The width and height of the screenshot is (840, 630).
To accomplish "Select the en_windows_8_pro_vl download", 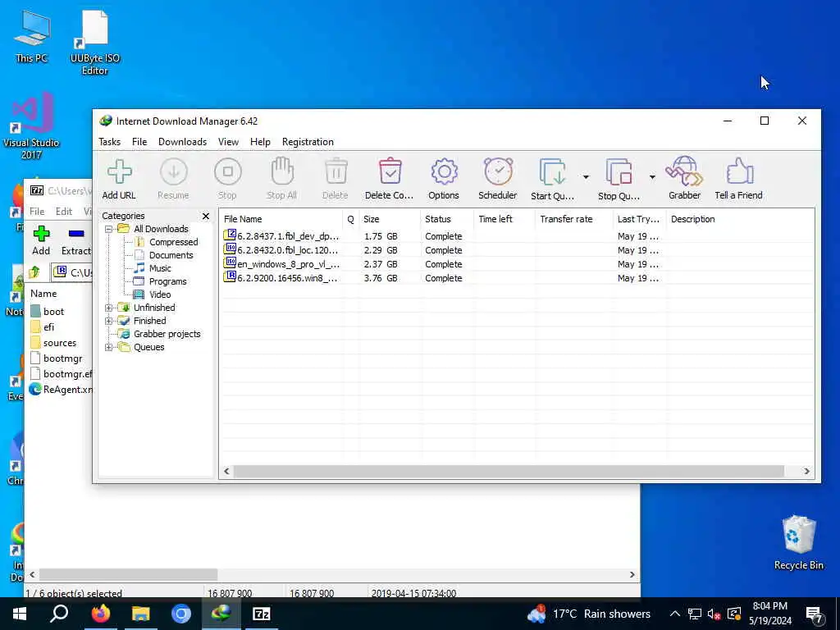I will pyautogui.click(x=288, y=264).
